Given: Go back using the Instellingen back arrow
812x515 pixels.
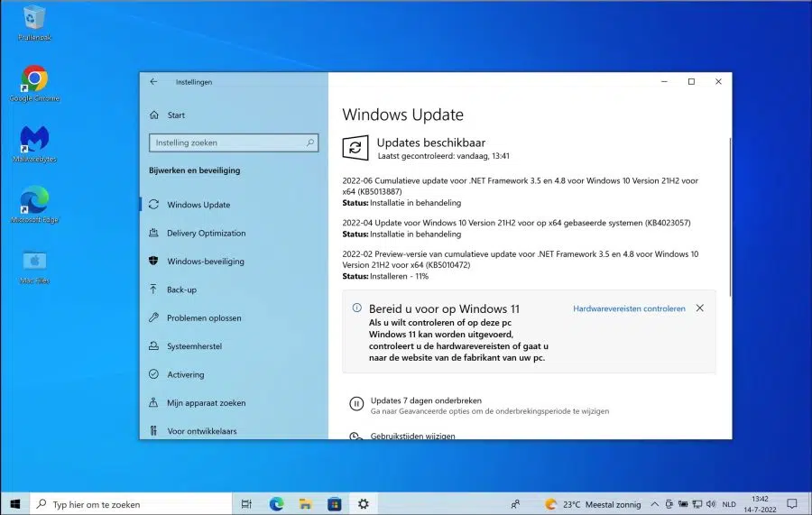Looking at the screenshot, I should [x=153, y=82].
